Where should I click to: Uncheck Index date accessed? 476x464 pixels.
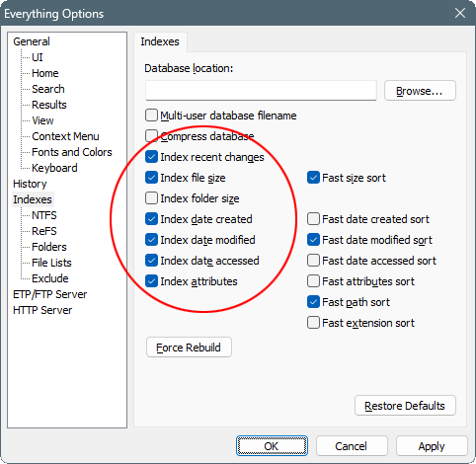click(151, 261)
